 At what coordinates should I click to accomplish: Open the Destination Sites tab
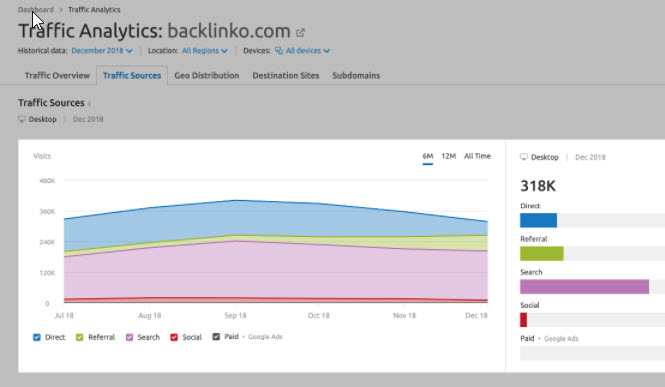(x=286, y=75)
